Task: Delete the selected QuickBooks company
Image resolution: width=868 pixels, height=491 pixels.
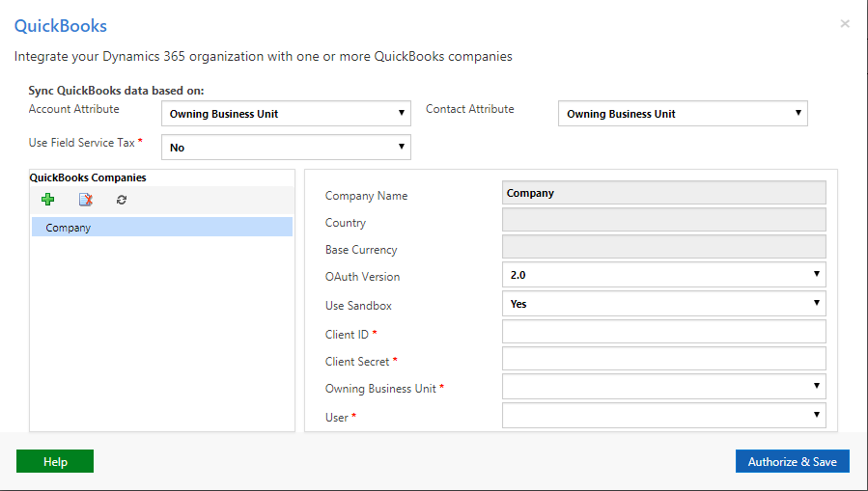Action: [85, 200]
